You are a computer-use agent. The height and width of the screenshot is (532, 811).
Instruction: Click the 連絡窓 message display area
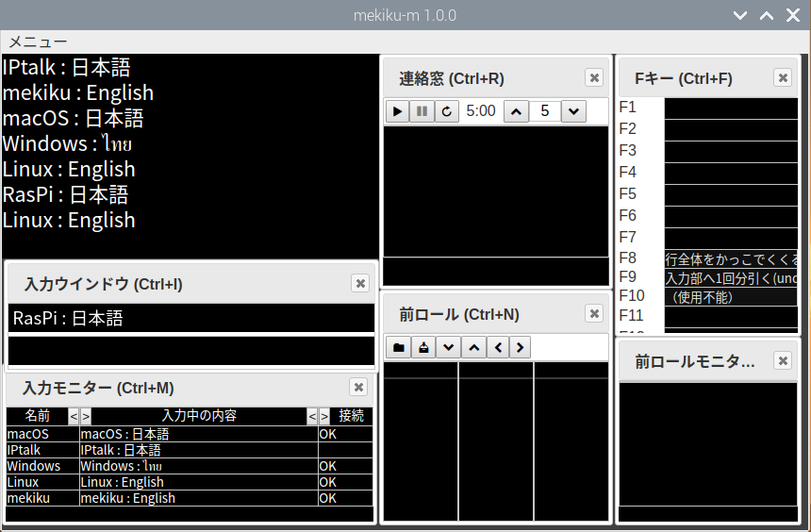pyautogui.click(x=496, y=191)
